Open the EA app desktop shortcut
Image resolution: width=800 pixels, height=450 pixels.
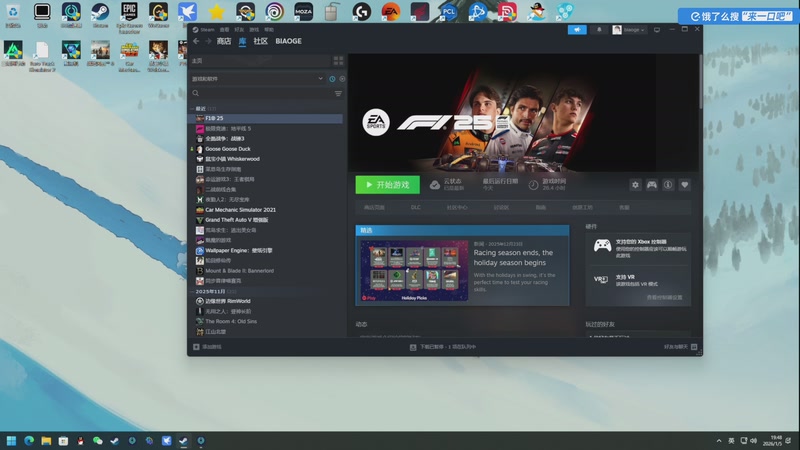point(391,12)
